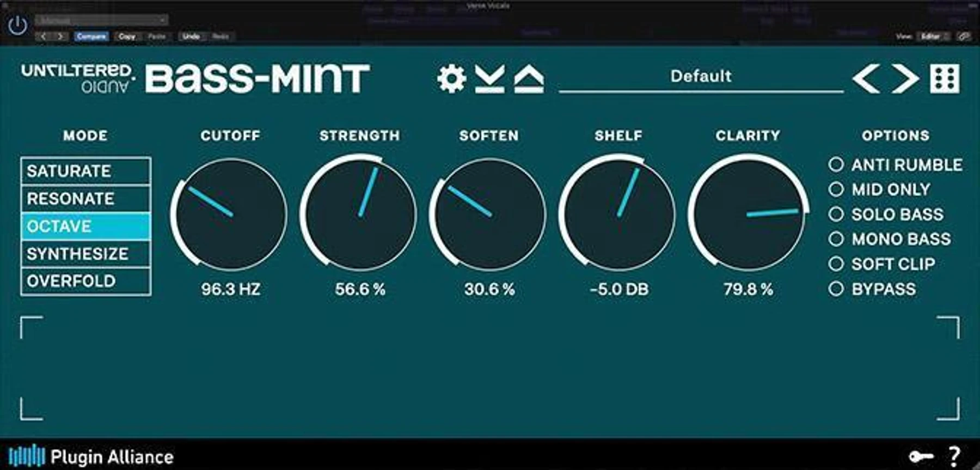980x470 pixels.
Task: Click the Shelf knob
Action: pos(618,214)
